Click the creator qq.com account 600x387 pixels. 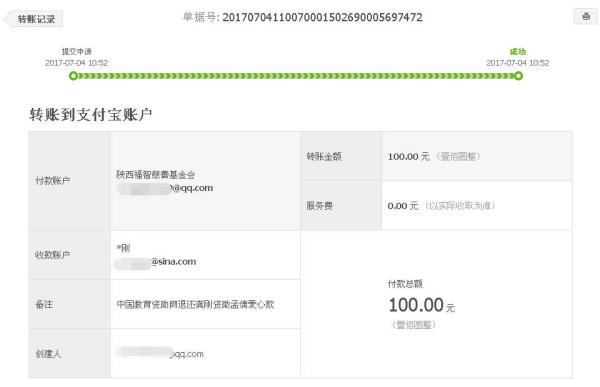(160, 353)
